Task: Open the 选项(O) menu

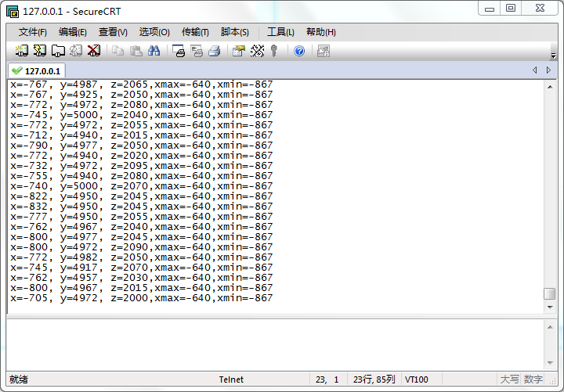Action: (154, 32)
